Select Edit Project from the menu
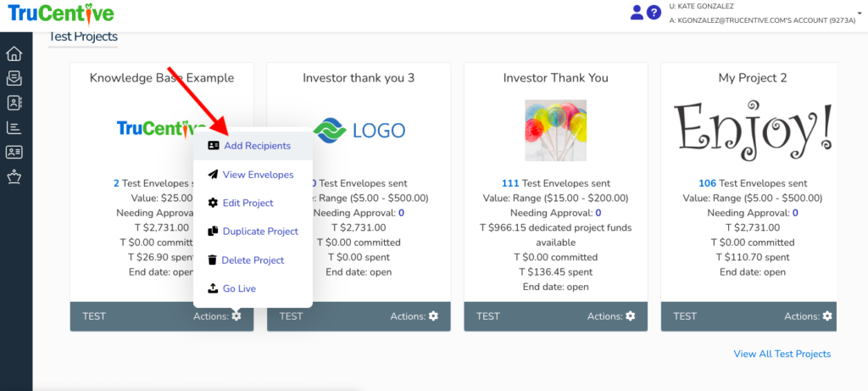The height and width of the screenshot is (391, 868). [x=248, y=203]
